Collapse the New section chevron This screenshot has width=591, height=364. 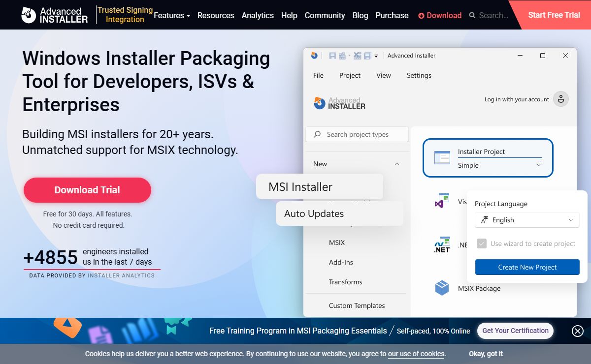coord(397,164)
